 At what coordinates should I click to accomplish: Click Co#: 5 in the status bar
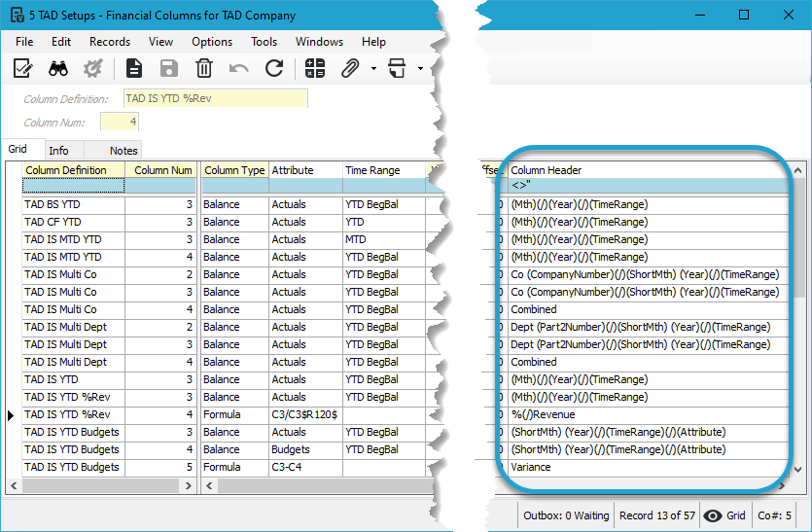click(774, 515)
